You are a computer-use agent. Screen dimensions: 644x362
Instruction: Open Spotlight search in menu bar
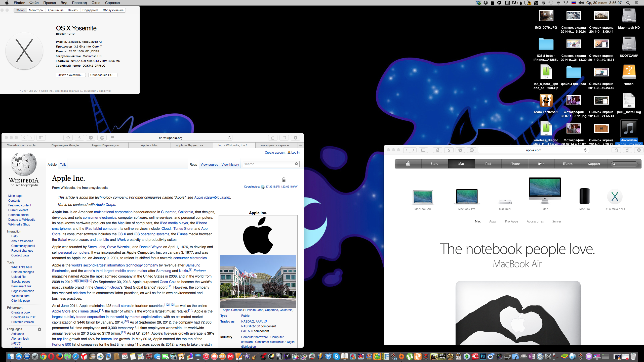(x=628, y=3)
